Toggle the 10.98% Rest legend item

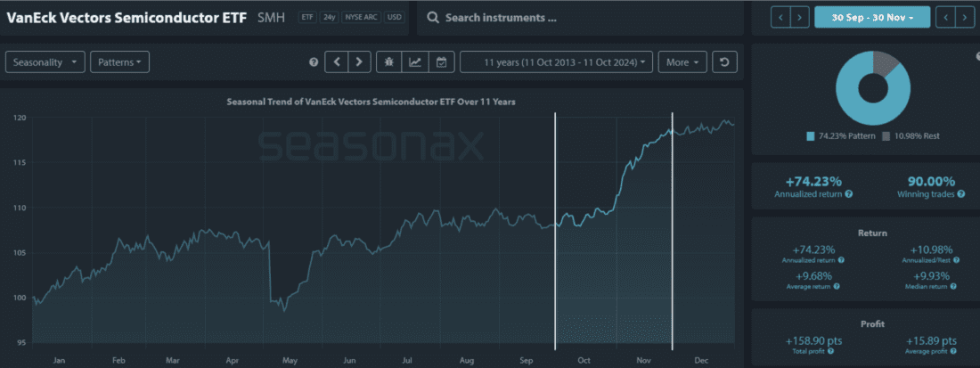click(x=909, y=135)
